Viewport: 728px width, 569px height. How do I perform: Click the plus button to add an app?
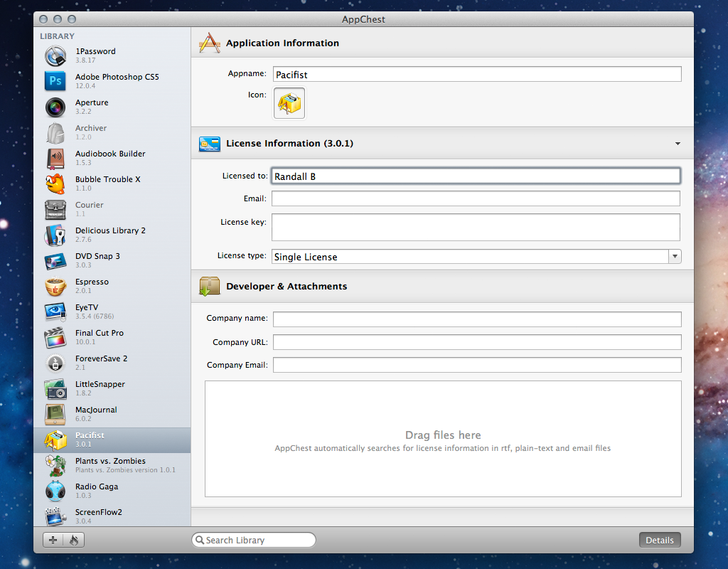coord(53,540)
